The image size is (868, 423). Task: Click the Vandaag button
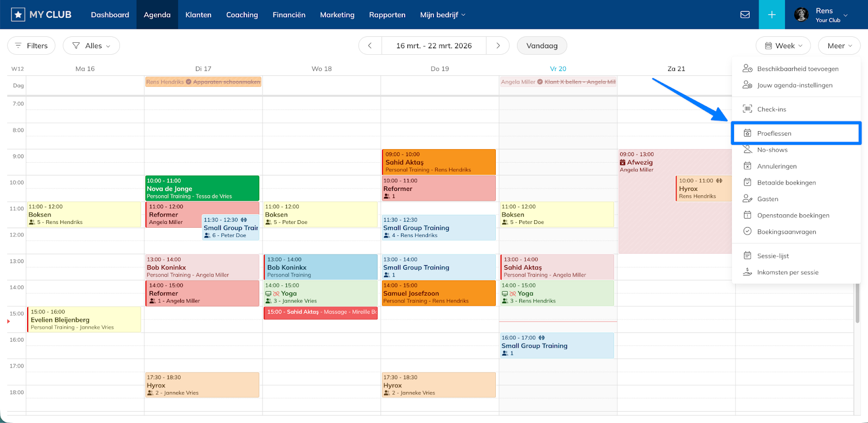[x=541, y=46]
